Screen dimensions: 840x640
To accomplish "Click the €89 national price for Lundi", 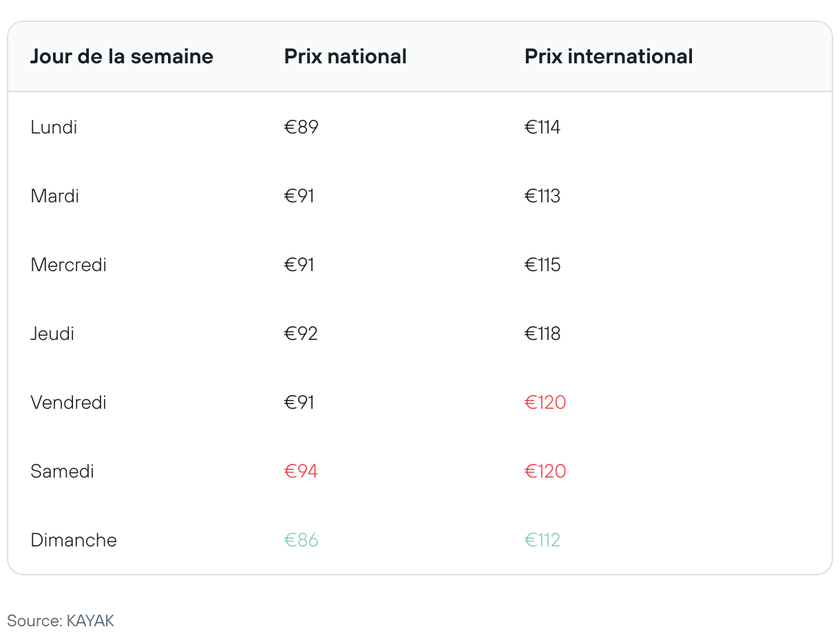I will tap(302, 127).
